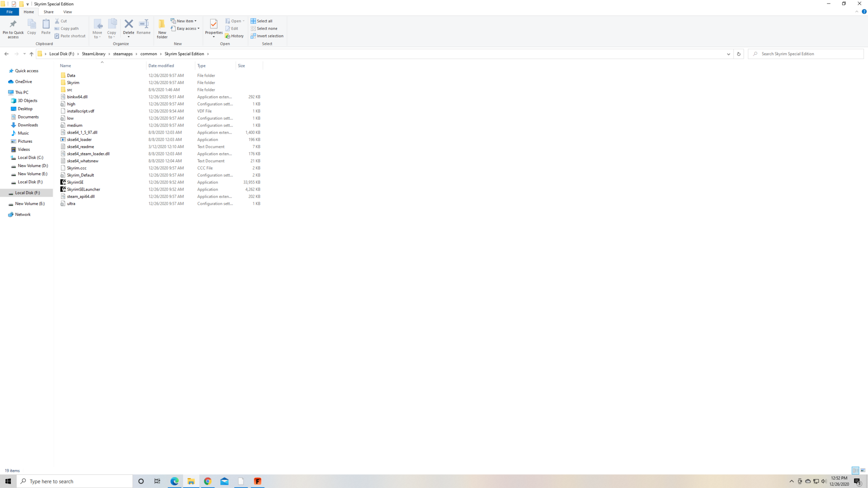Image resolution: width=868 pixels, height=488 pixels.
Task: Sort files by Date modified column
Action: tap(170, 66)
